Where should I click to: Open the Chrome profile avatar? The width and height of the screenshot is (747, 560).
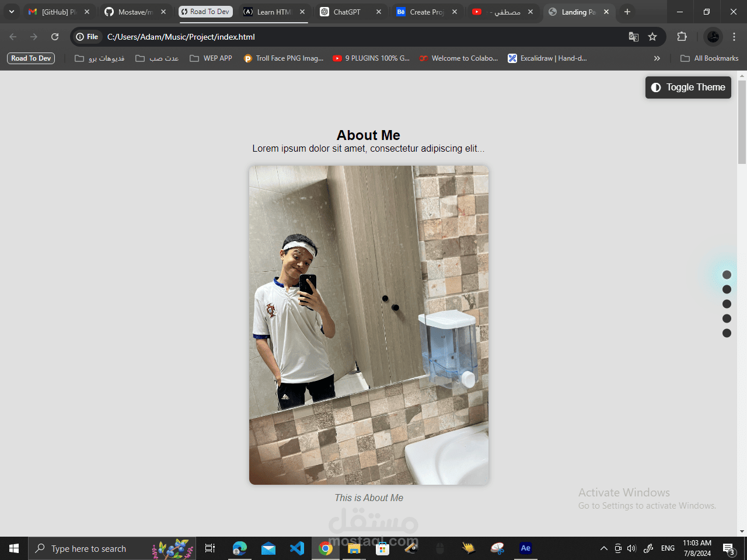coord(713,37)
